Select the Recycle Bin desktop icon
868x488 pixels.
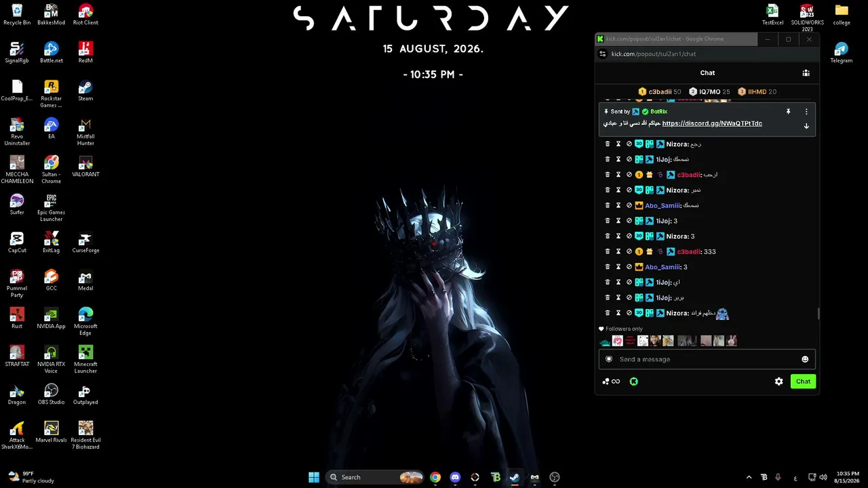[x=17, y=15]
